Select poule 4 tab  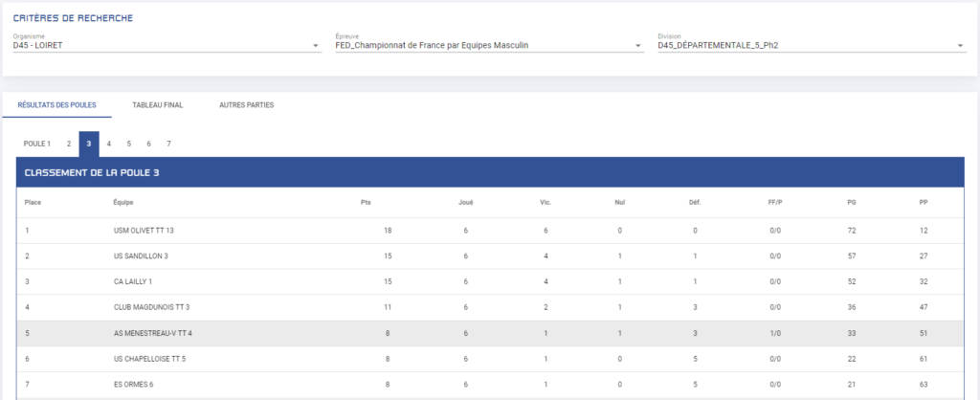point(109,144)
